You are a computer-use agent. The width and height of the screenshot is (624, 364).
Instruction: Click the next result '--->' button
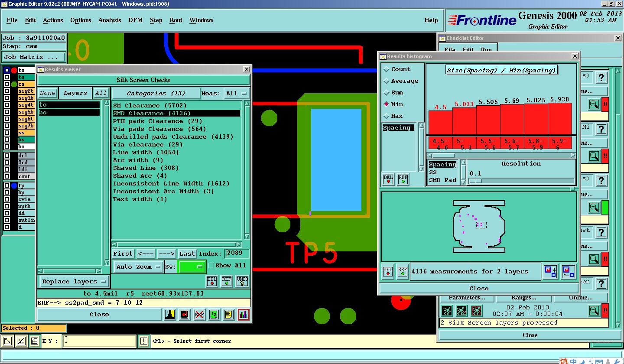pyautogui.click(x=166, y=254)
